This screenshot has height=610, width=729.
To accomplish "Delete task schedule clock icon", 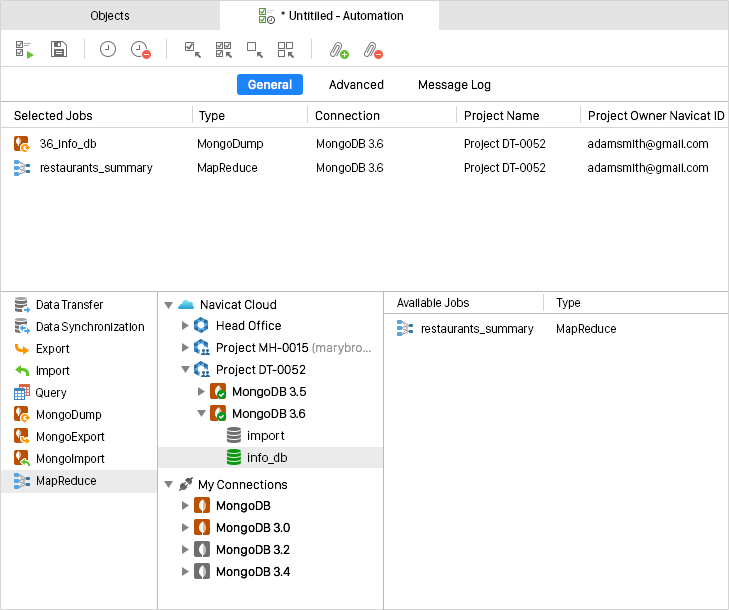I will click(140, 49).
